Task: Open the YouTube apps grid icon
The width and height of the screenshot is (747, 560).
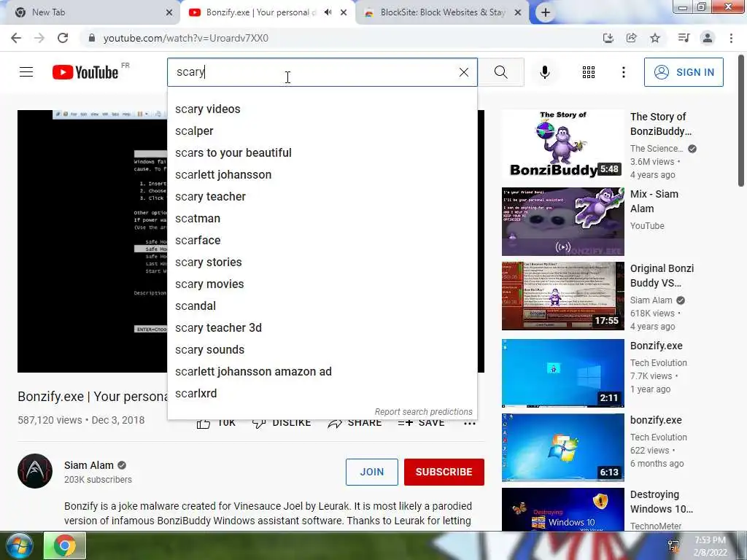Action: 589,72
